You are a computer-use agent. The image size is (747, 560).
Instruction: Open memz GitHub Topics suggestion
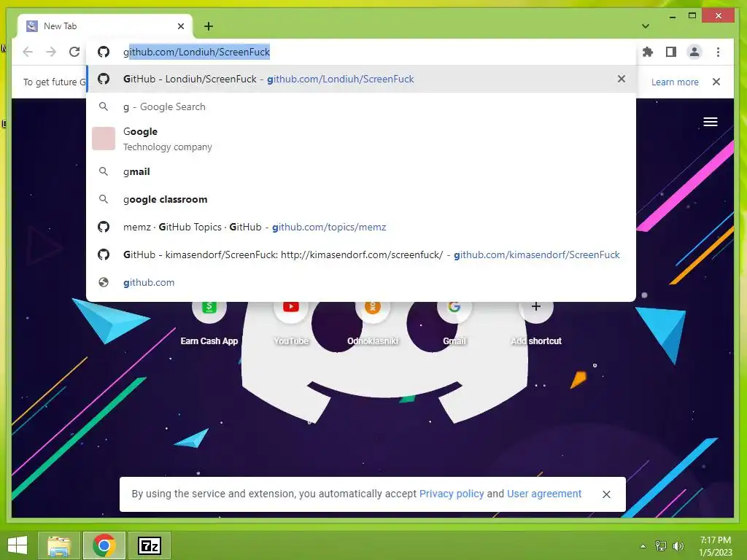click(361, 227)
